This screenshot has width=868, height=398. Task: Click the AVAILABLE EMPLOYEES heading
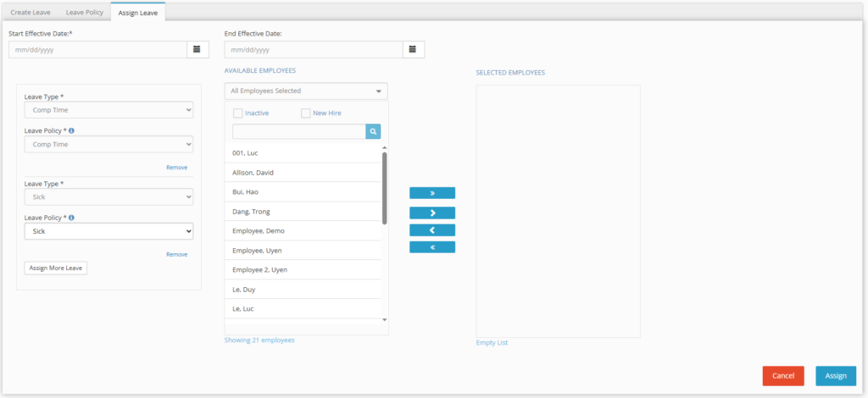click(259, 71)
